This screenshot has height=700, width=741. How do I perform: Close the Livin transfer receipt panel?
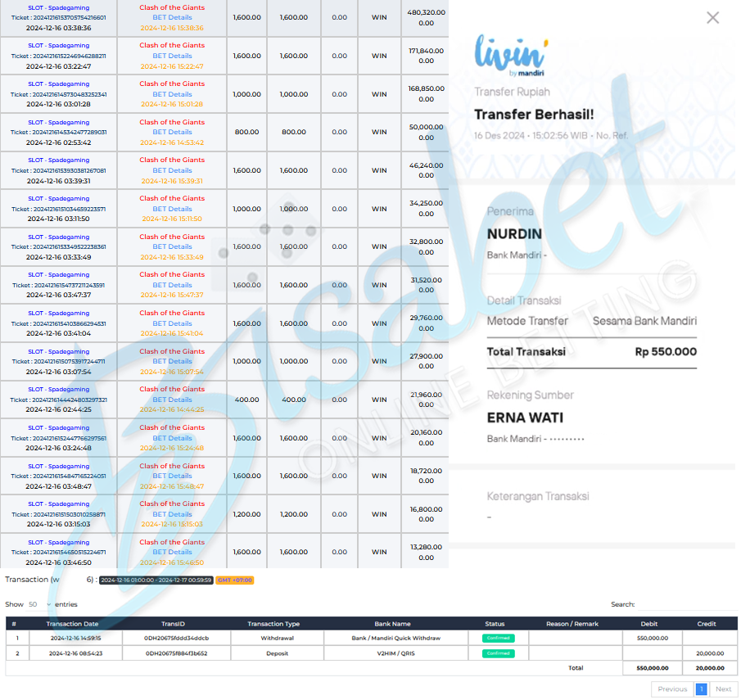pyautogui.click(x=712, y=18)
